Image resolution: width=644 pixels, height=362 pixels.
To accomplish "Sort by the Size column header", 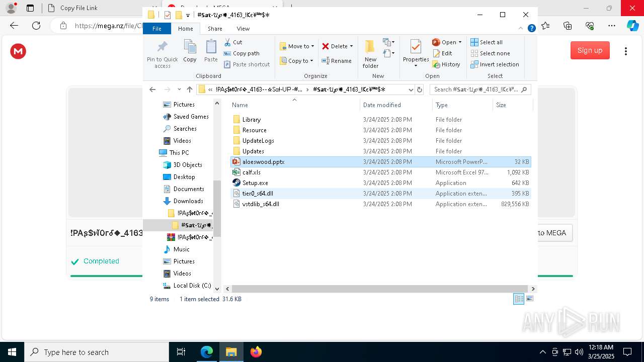I will click(512, 105).
